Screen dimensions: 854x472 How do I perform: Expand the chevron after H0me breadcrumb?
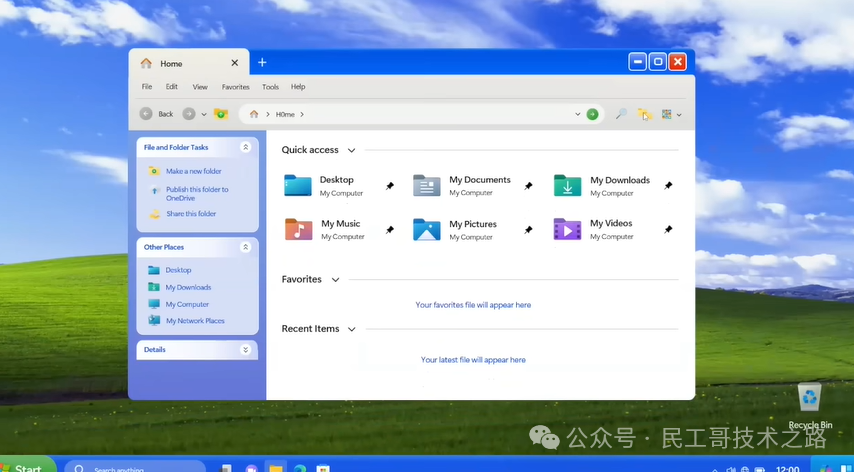[302, 114]
